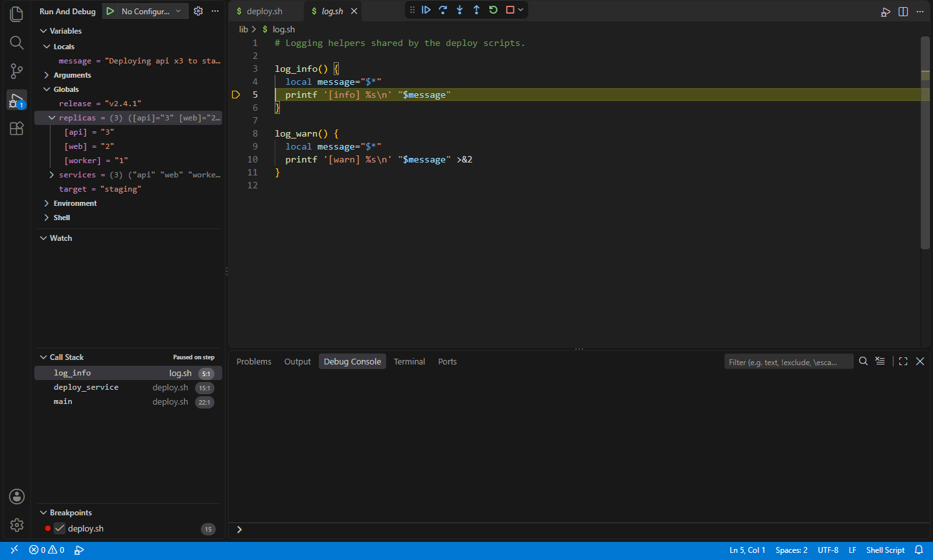Click Step Over in the debug toolbar
Screen dimensions: 933x560
pos(443,10)
